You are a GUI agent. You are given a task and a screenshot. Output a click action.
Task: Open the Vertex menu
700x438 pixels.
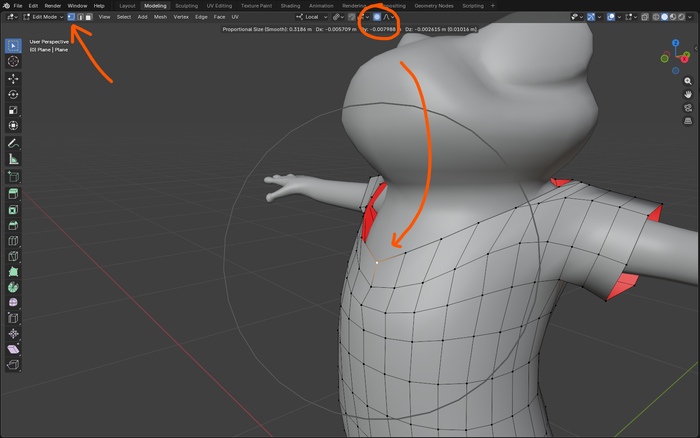(181, 17)
